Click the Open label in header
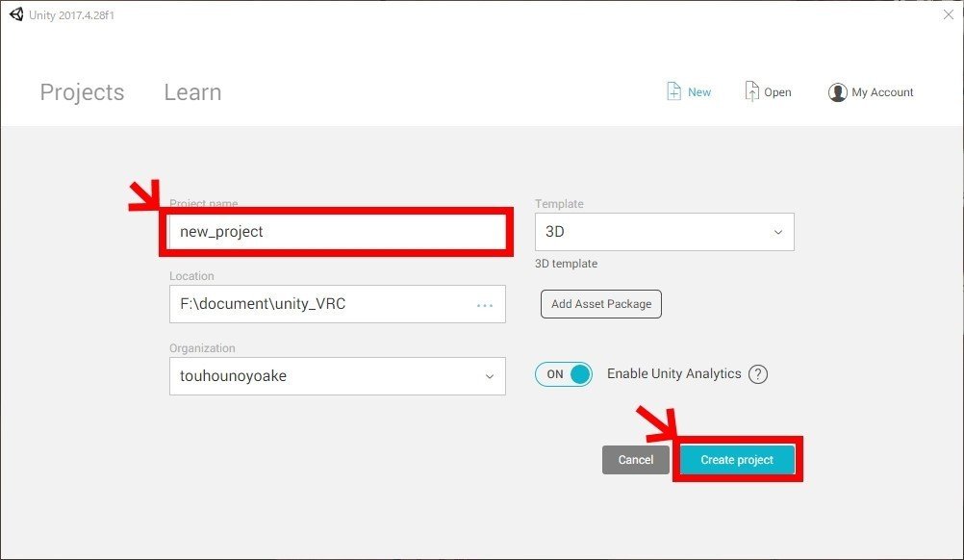Viewport: 964px width, 560px height. click(777, 92)
